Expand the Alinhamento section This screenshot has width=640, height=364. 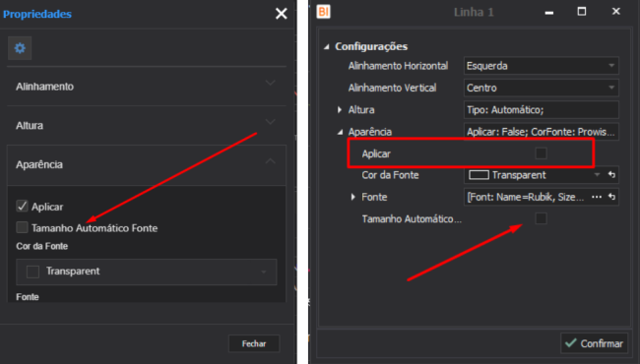coord(147,87)
